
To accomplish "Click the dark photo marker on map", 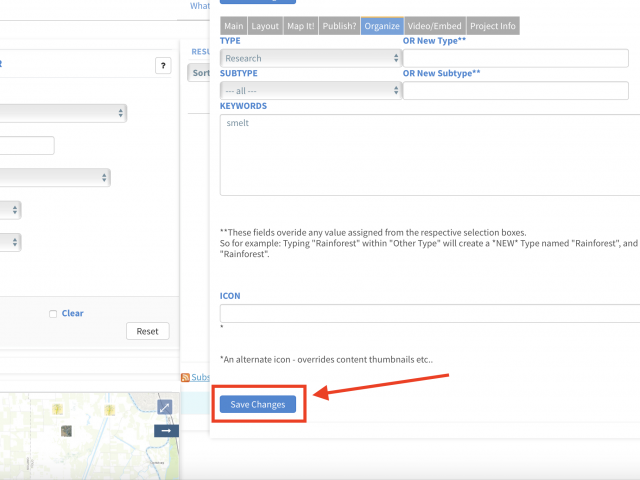I will pos(66,431).
